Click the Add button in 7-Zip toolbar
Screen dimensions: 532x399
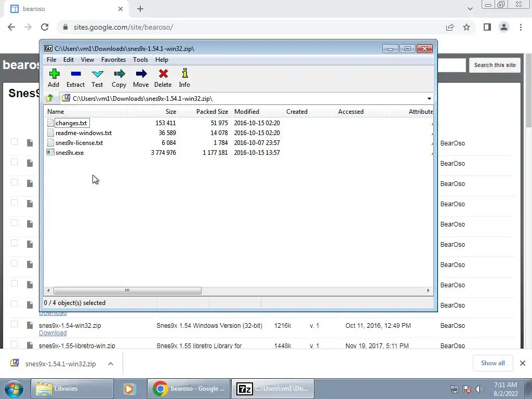coord(54,78)
